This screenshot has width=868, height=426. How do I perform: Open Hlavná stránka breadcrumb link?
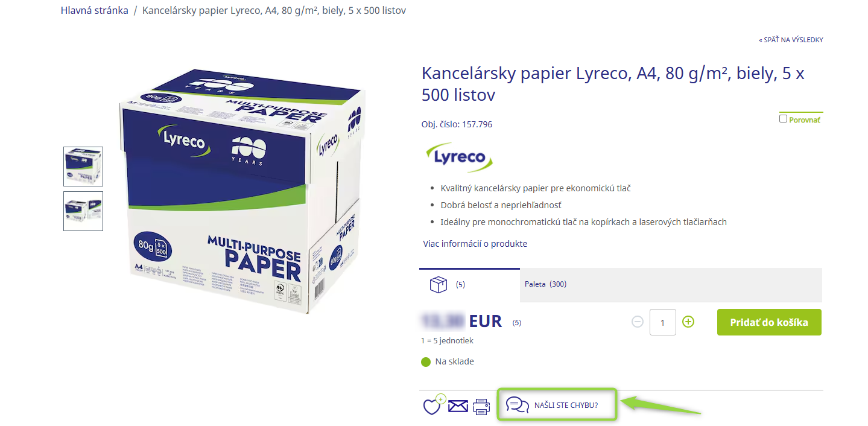[x=95, y=11]
